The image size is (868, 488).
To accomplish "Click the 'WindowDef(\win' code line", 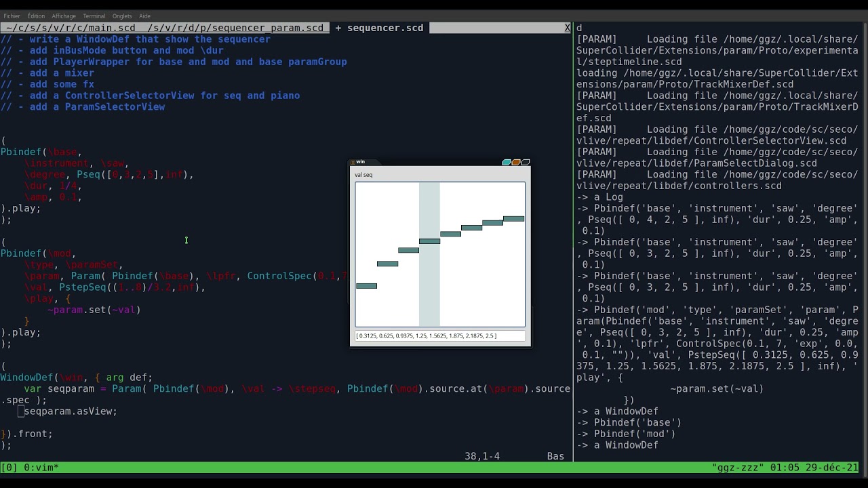I will [x=77, y=378].
